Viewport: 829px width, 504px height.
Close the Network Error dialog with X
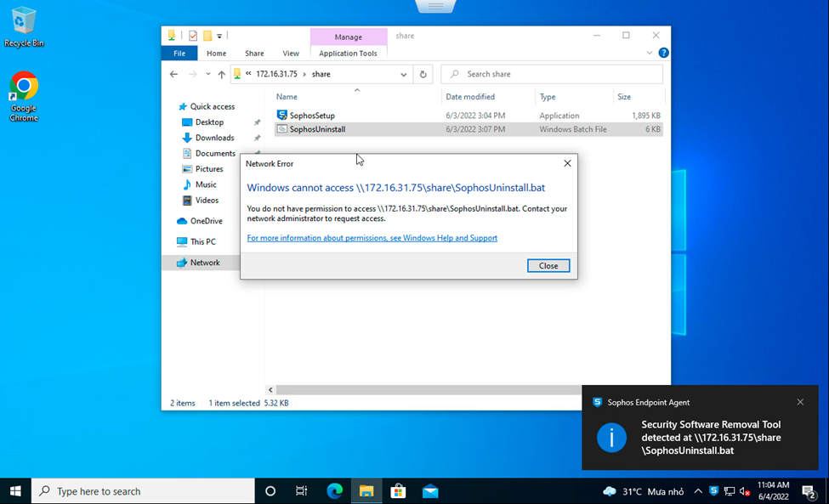click(567, 163)
